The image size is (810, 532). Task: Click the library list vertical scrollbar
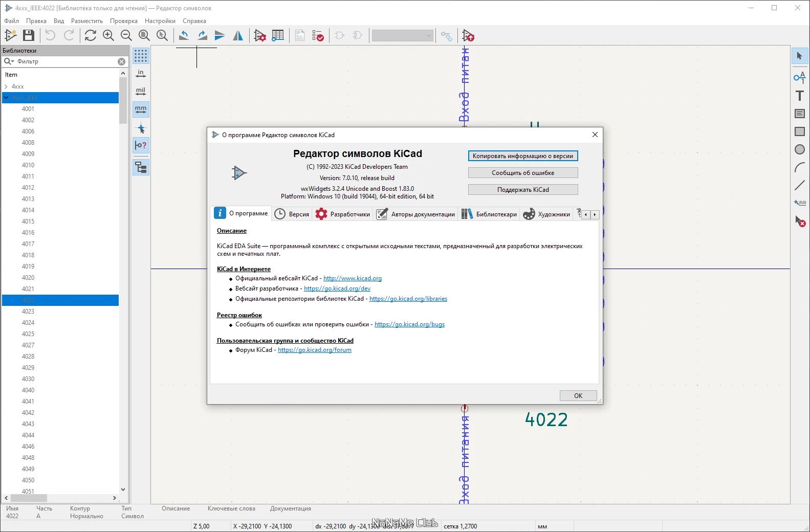coord(123,281)
